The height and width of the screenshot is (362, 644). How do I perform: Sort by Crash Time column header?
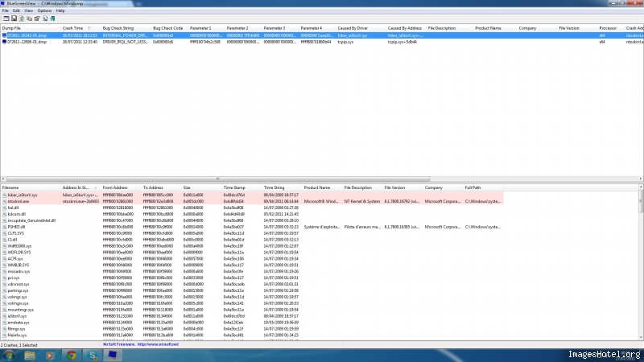(x=80, y=28)
